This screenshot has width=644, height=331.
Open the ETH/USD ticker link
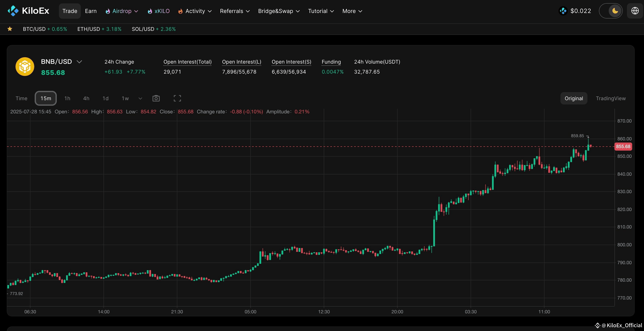click(x=99, y=29)
